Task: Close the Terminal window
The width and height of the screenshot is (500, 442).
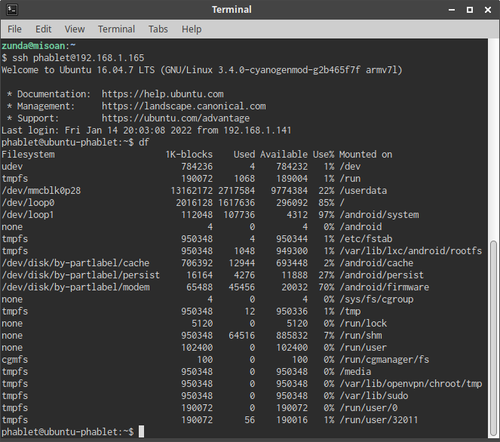Action: [488, 10]
